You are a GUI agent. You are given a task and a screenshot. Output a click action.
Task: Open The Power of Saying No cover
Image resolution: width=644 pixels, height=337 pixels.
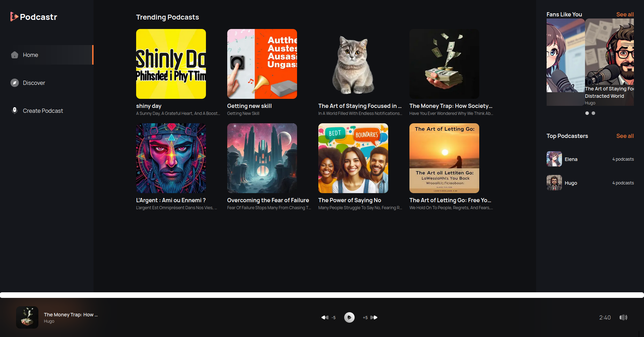point(353,158)
